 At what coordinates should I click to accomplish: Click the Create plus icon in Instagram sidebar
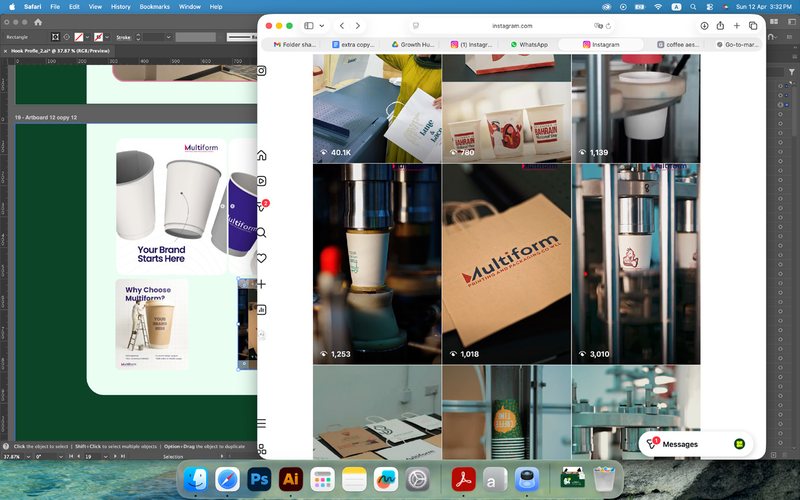[261, 284]
